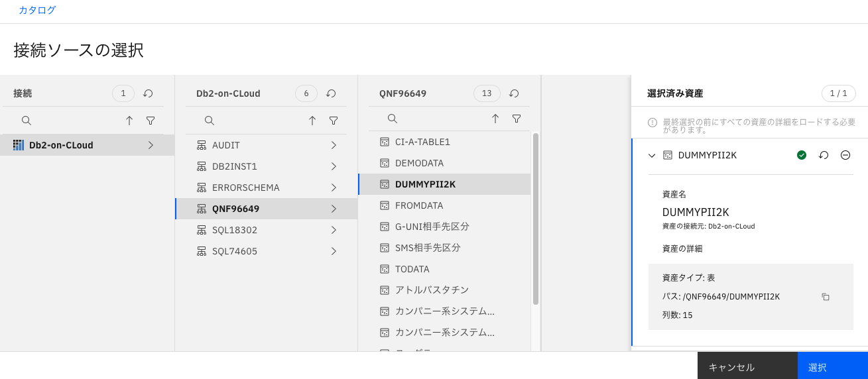Select the DEMODATA table
Screen dimensions: 868x379
pyautogui.click(x=419, y=163)
